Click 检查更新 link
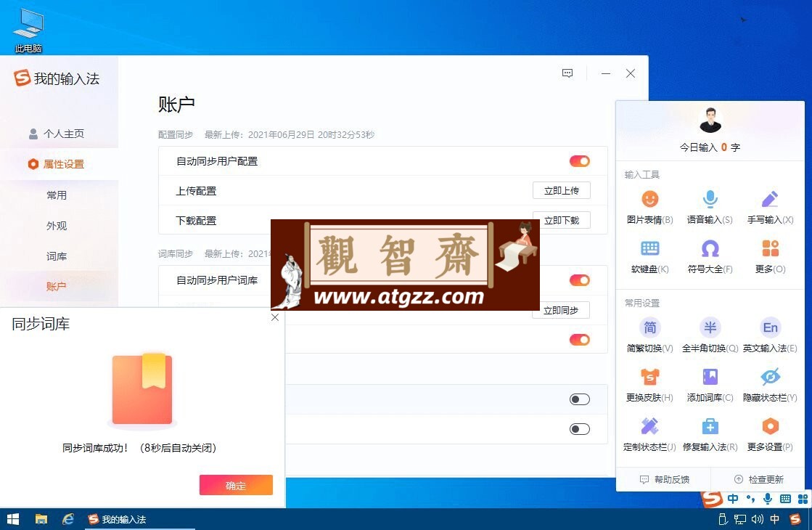Image resolution: width=812 pixels, height=530 pixels. tap(758, 480)
